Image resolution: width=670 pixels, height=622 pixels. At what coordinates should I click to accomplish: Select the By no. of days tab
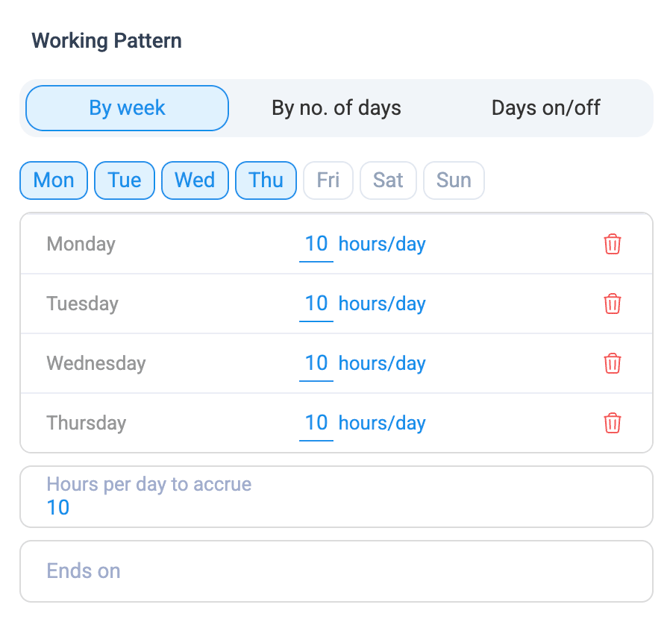click(336, 108)
